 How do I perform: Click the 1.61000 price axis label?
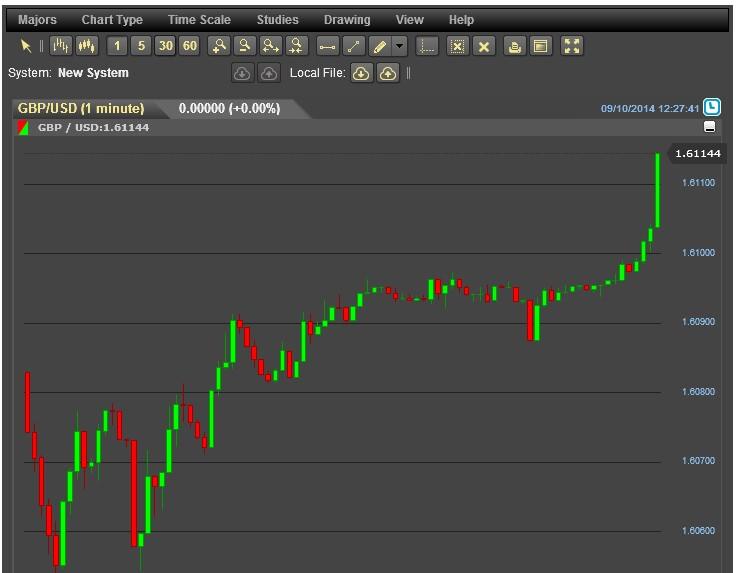pos(698,253)
